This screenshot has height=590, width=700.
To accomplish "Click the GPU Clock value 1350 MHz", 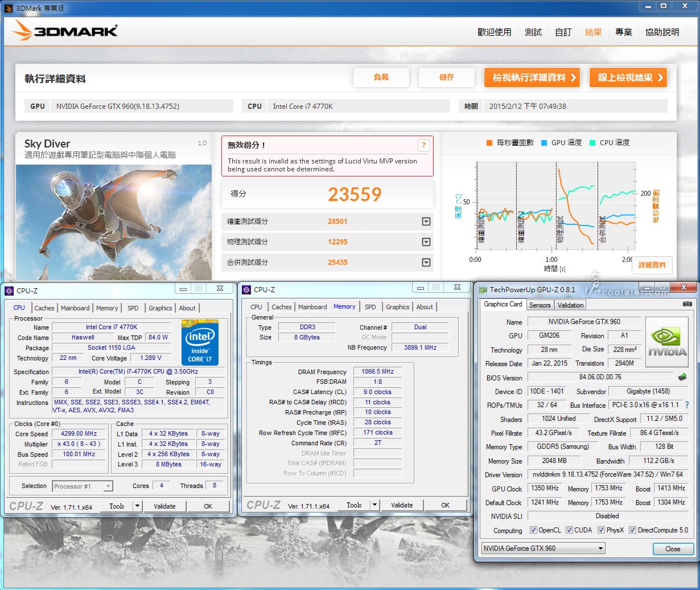I will pyautogui.click(x=545, y=488).
